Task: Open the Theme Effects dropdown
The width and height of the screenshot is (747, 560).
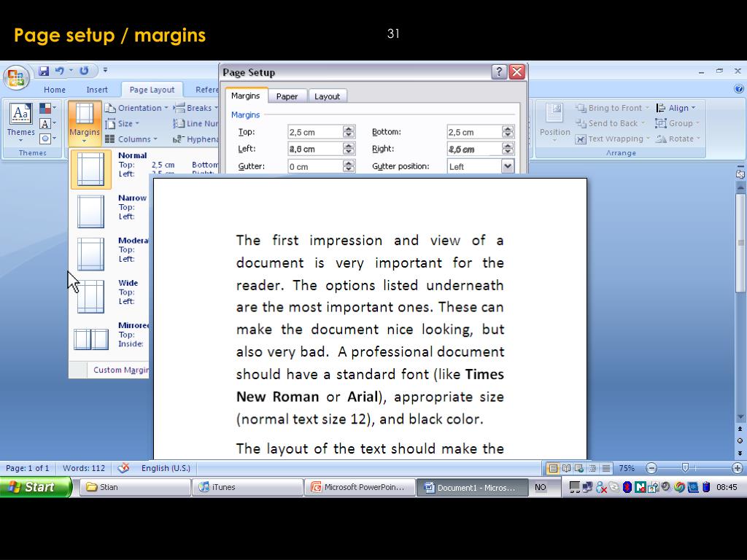Action: (x=47, y=139)
